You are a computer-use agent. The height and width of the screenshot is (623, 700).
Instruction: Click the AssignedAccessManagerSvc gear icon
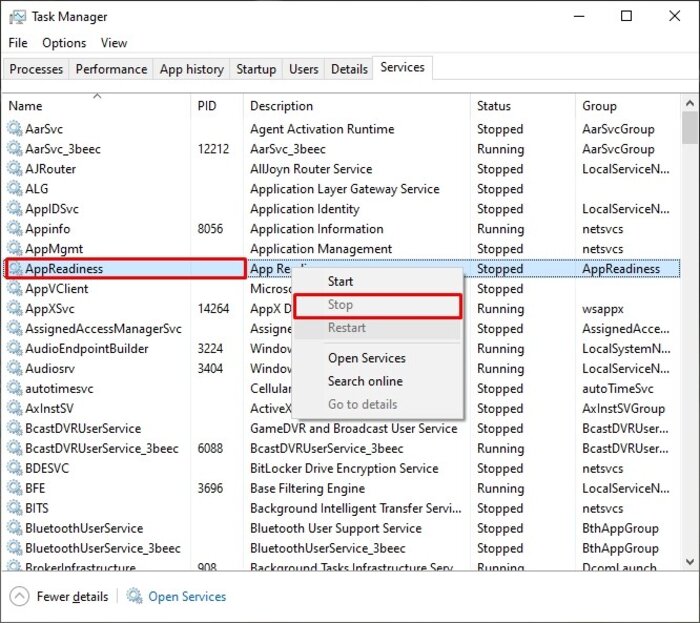click(15, 328)
